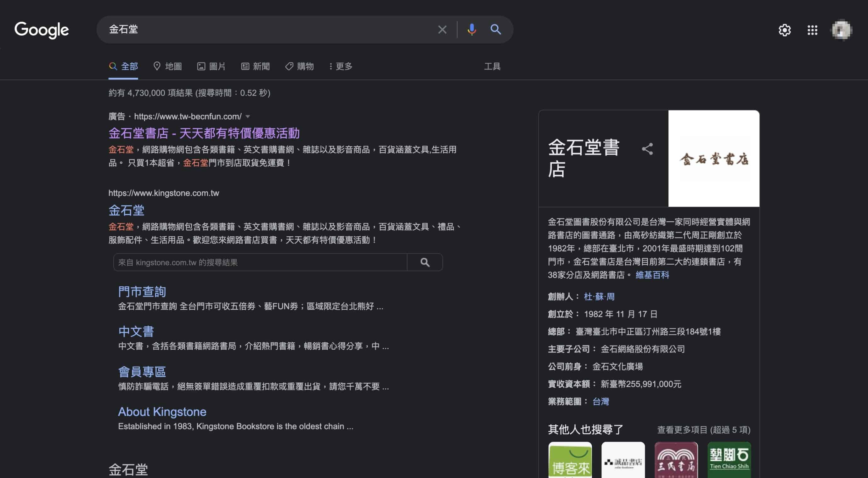Open 誠品書店 related search thumbnail

[x=623, y=460]
